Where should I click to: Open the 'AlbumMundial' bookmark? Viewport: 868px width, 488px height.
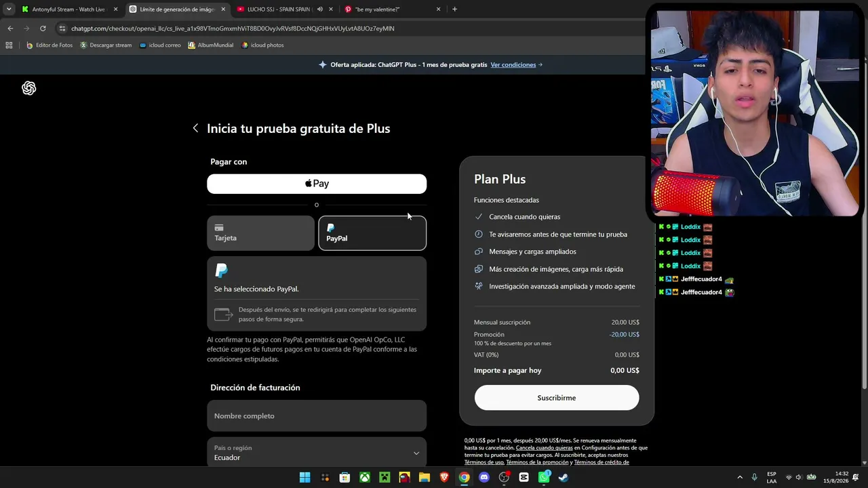coord(211,45)
